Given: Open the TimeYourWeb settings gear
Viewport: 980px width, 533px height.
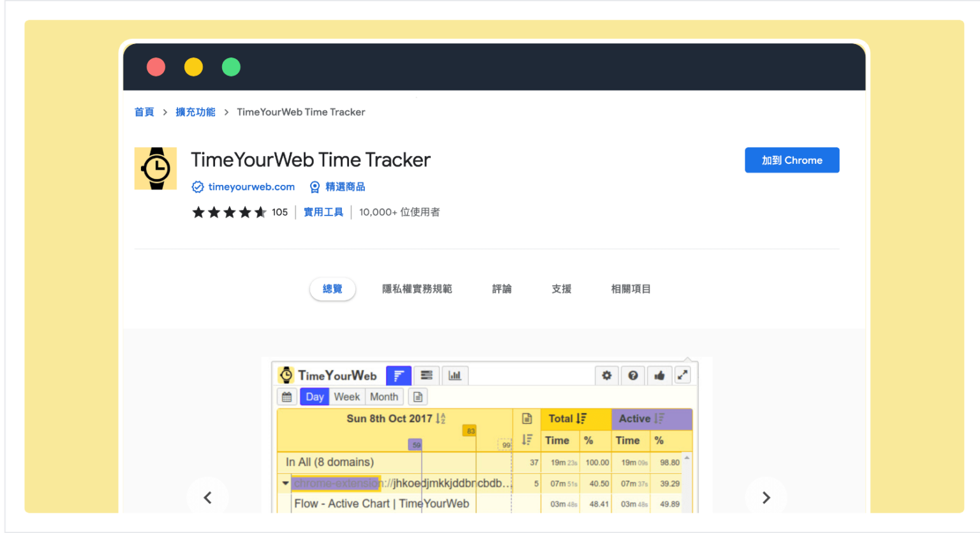Looking at the screenshot, I should [607, 376].
